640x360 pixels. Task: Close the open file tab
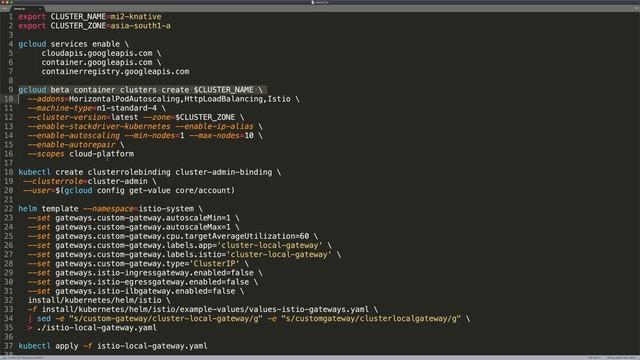pyautogui.click(x=40, y=9)
